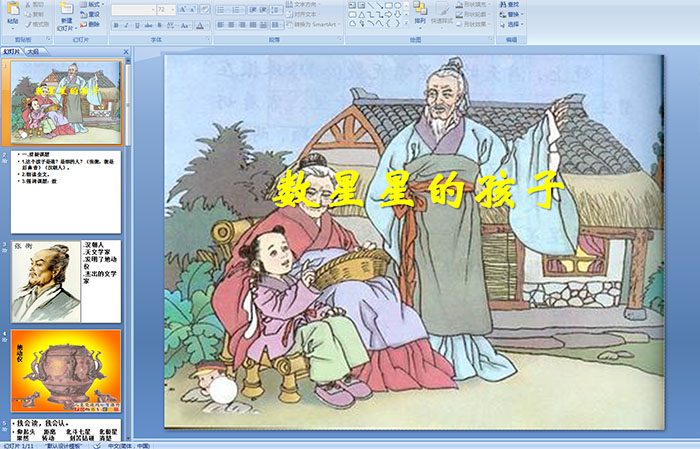Toggle Underline formatting

137,25
